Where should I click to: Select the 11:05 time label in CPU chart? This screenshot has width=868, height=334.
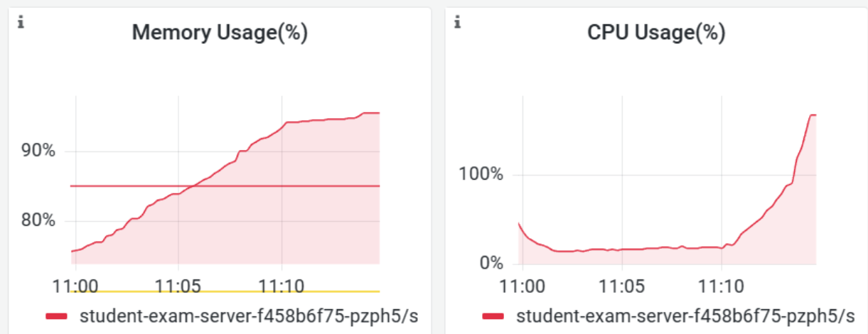pos(622,287)
